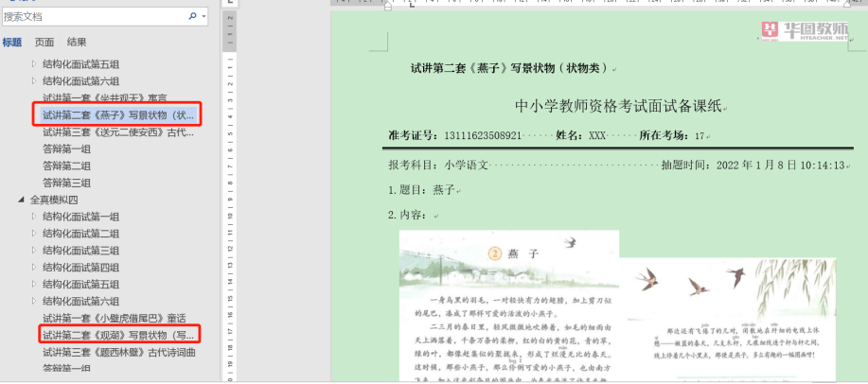The height and width of the screenshot is (384, 868).
Task: Expand the first 结构化面试第五组 heading
Action: [34, 64]
